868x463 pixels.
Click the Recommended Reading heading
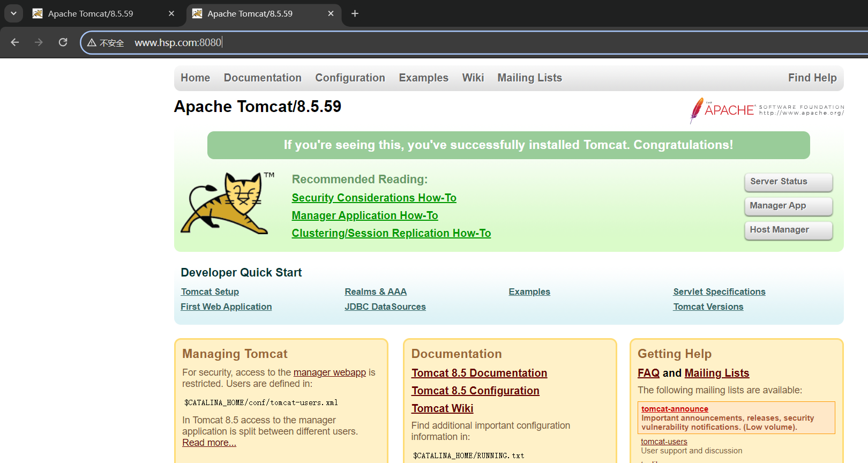360,180
